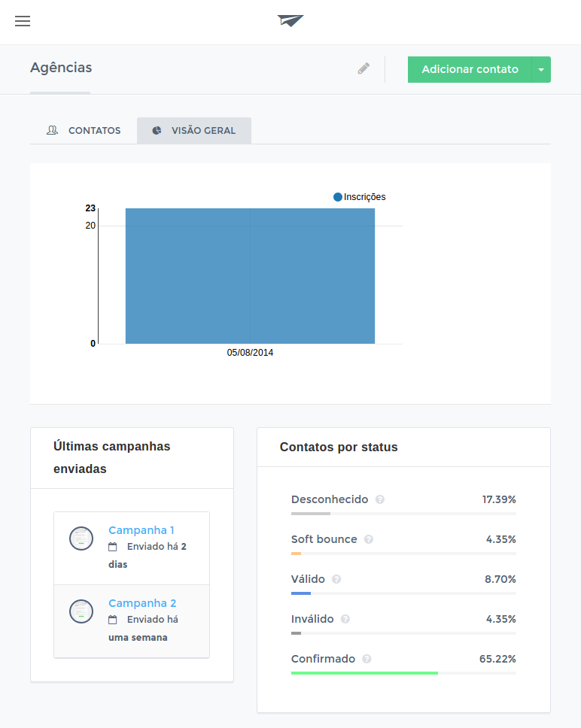
Task: Click the 17.39% value
Action: [499, 499]
